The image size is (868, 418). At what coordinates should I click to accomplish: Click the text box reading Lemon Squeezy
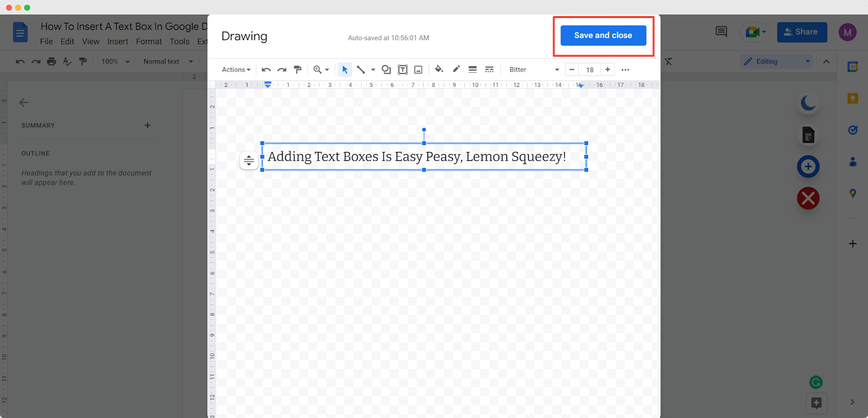click(x=424, y=156)
